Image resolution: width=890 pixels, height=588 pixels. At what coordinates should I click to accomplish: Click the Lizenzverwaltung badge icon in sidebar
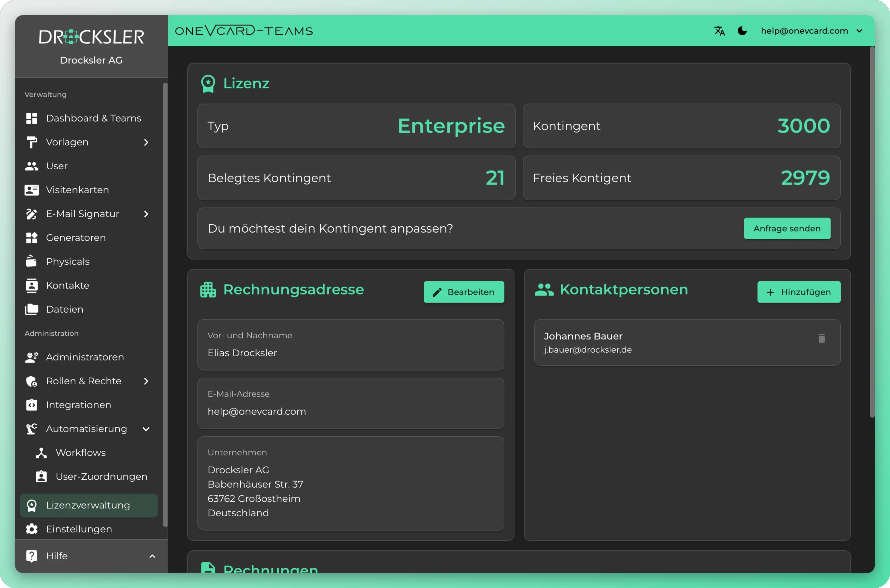pos(32,505)
